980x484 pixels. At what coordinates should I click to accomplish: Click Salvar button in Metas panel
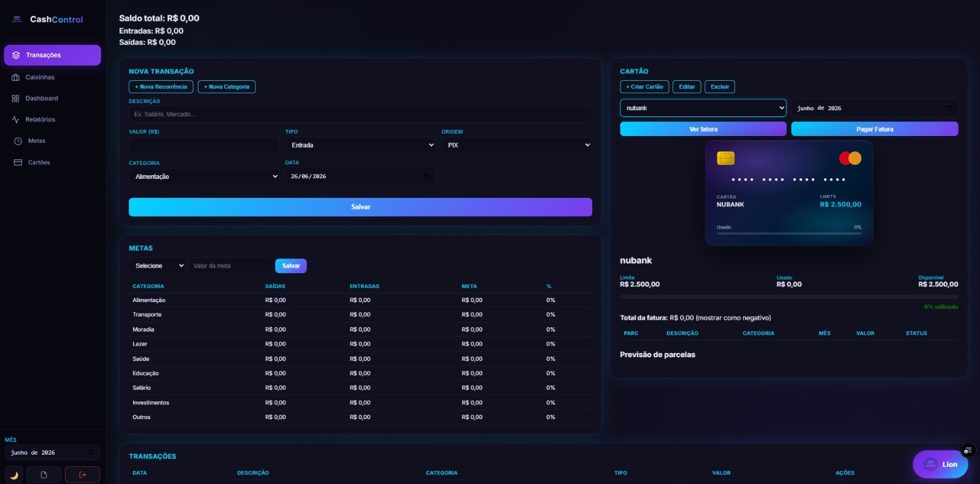coord(291,266)
